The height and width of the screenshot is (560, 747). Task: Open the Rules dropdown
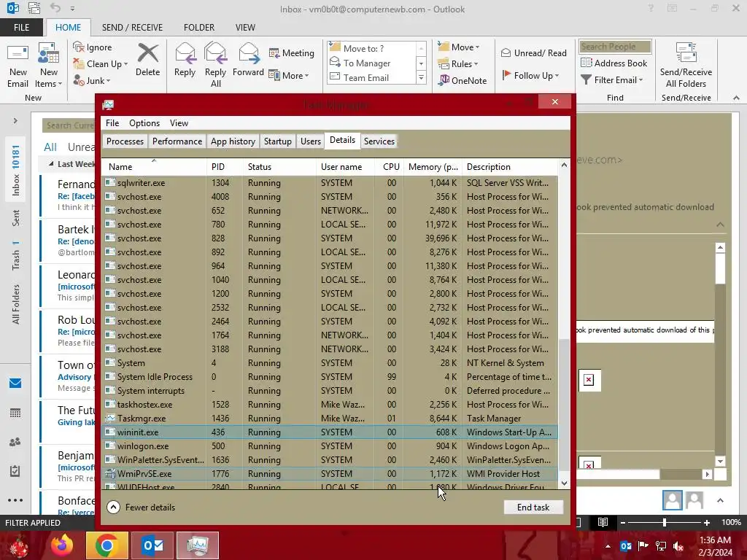[x=458, y=64]
